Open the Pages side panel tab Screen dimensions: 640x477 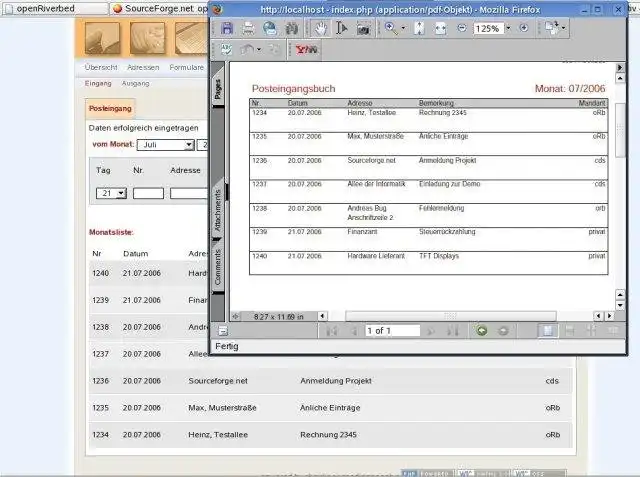(x=217, y=88)
